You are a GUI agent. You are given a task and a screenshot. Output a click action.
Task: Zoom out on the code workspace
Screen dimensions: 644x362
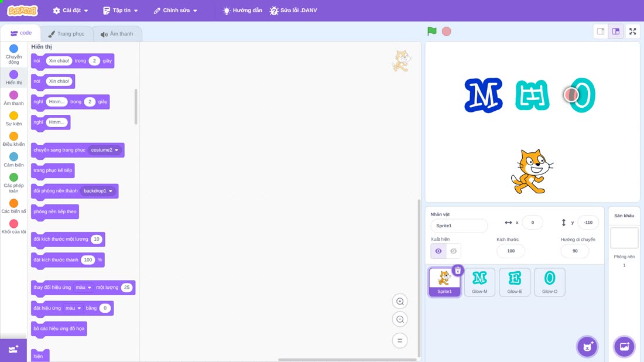[400, 319]
